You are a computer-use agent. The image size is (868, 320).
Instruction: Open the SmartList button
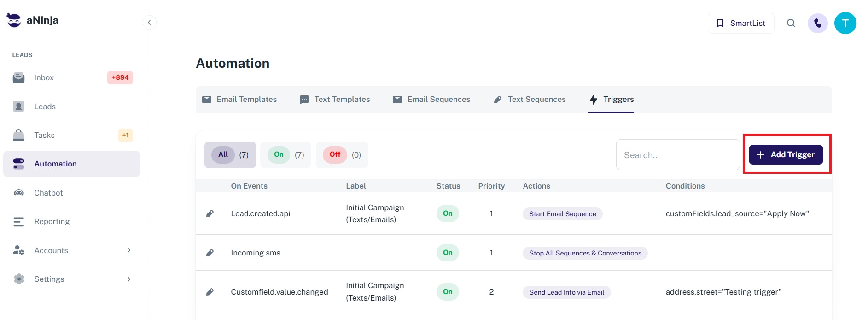(740, 23)
